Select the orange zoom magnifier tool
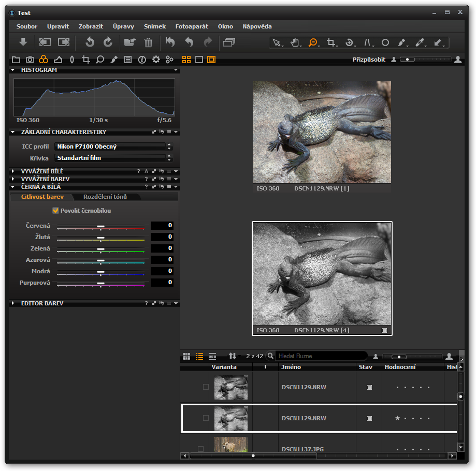Viewport: 476px width, 471px height. click(x=313, y=42)
